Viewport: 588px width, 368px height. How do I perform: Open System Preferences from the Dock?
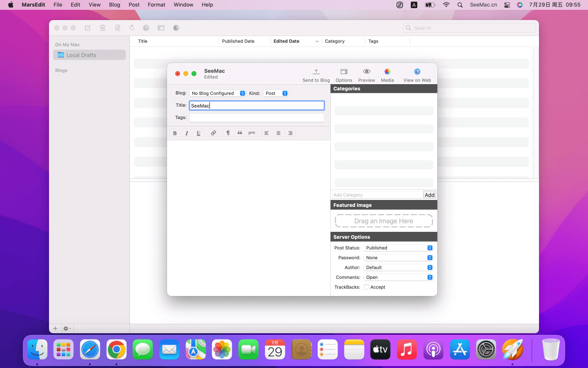coord(486,350)
